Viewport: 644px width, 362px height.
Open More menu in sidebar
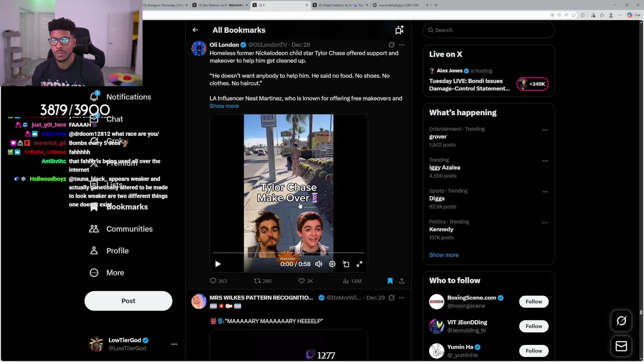click(x=107, y=273)
